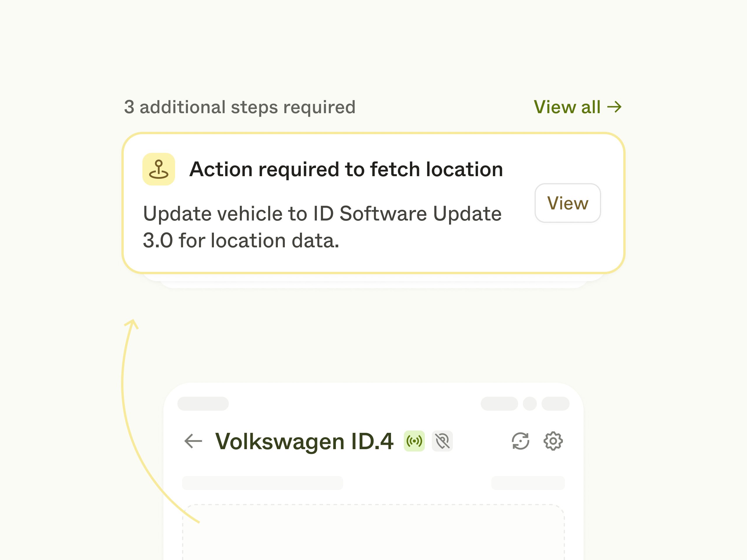
Task: Go back using the left arrow
Action: pos(193,441)
